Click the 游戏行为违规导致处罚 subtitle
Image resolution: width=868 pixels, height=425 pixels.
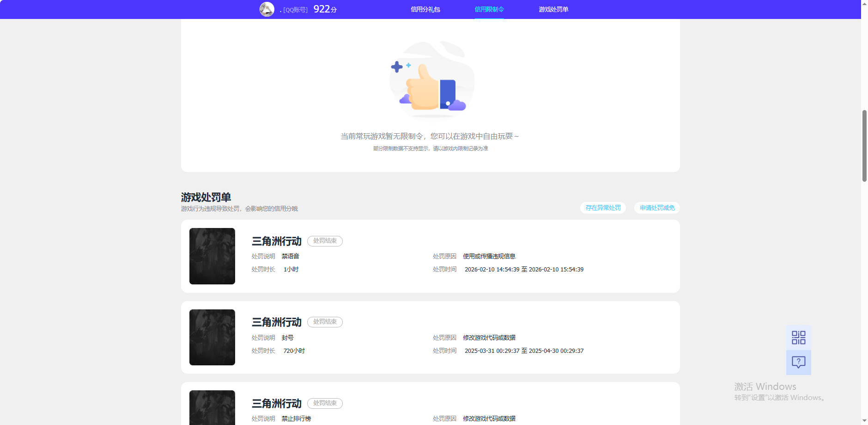coord(239,209)
